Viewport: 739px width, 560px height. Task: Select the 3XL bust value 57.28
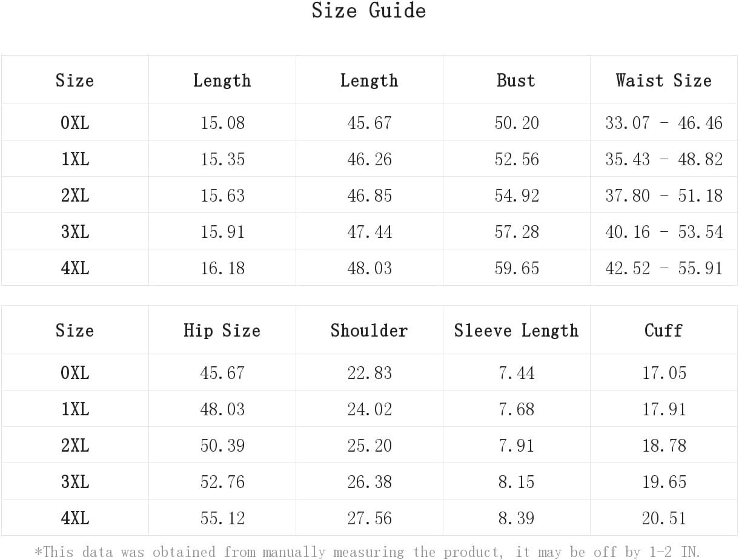(x=517, y=232)
